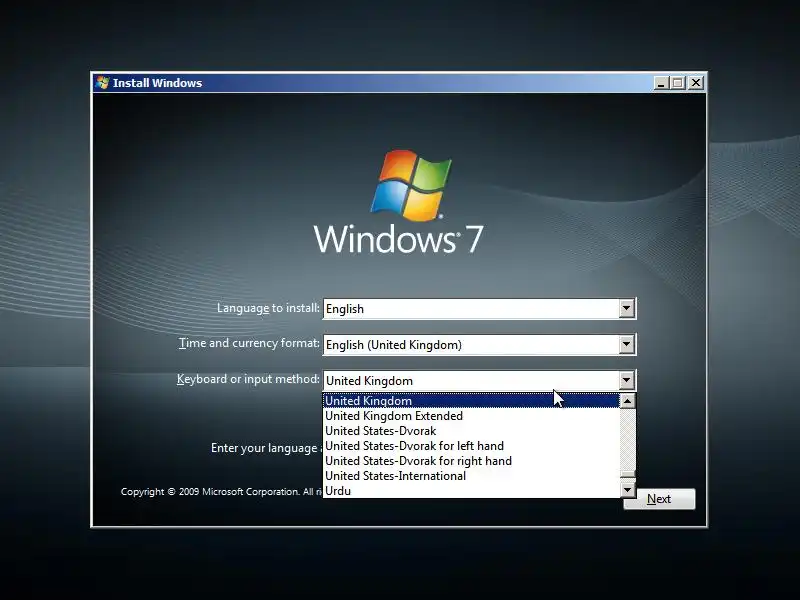Click the Install Windows title bar icon

click(x=103, y=83)
